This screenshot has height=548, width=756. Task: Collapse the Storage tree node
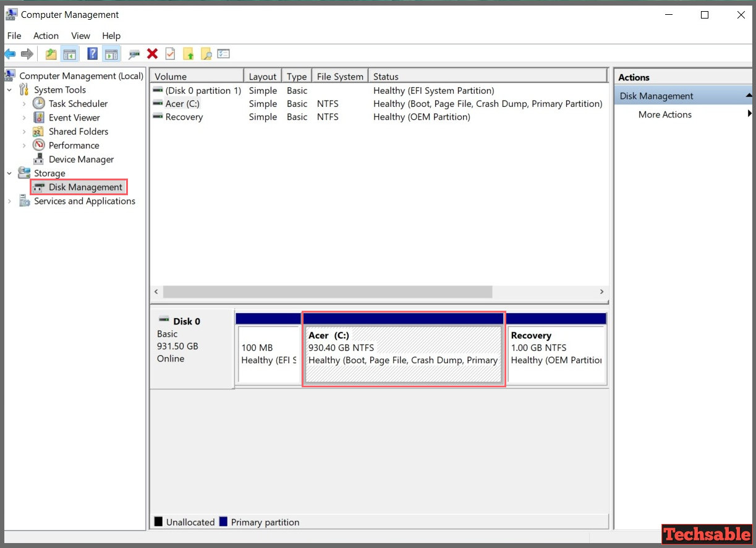9,173
